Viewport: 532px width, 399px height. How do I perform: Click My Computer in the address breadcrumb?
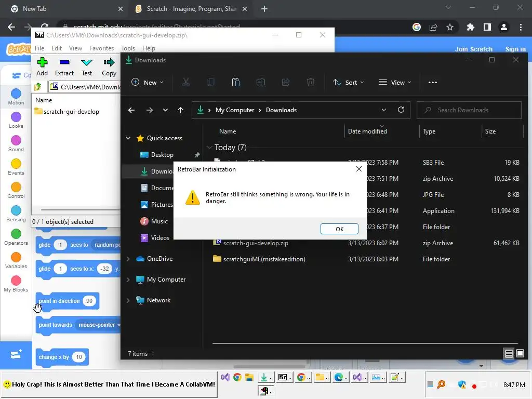coord(235,110)
